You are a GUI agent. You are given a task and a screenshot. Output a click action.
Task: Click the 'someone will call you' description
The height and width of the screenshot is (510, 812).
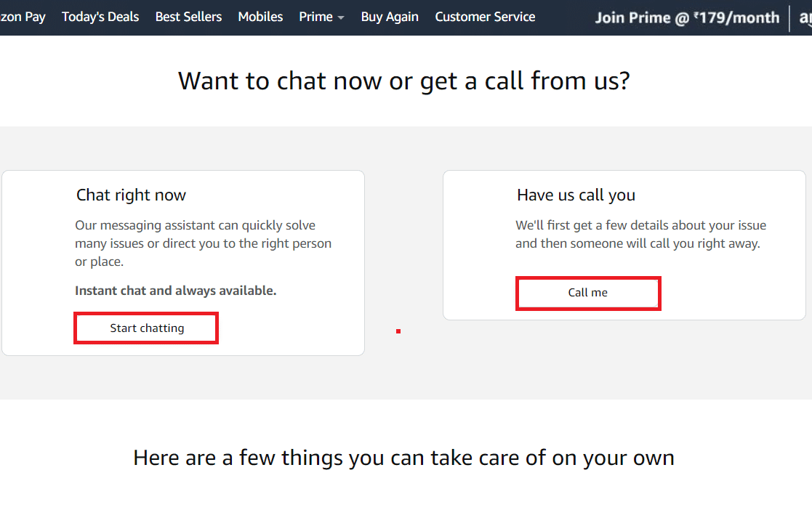(640, 235)
